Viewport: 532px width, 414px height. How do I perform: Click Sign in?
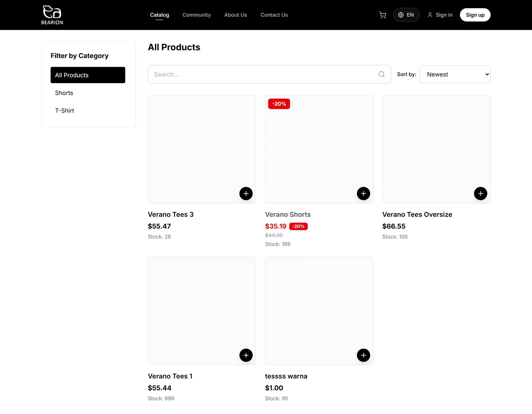(x=440, y=15)
